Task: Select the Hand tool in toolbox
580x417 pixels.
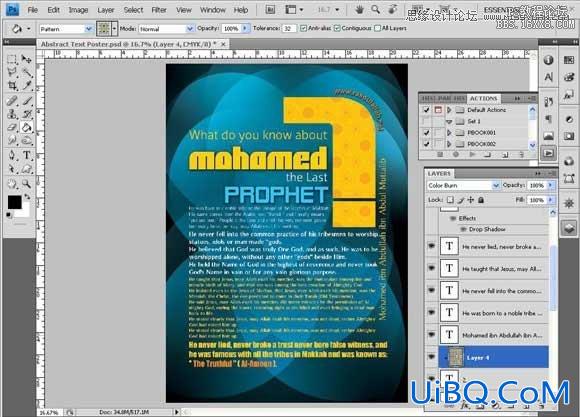Action: point(12,184)
